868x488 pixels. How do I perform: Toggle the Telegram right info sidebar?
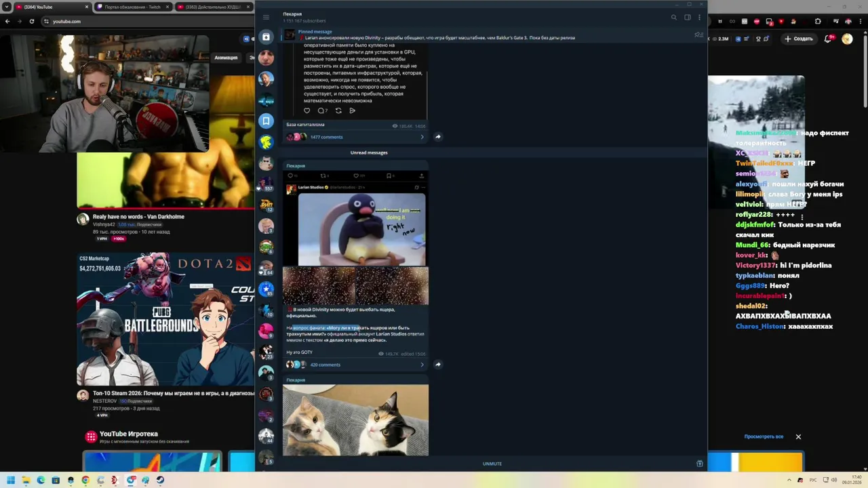[x=687, y=17]
